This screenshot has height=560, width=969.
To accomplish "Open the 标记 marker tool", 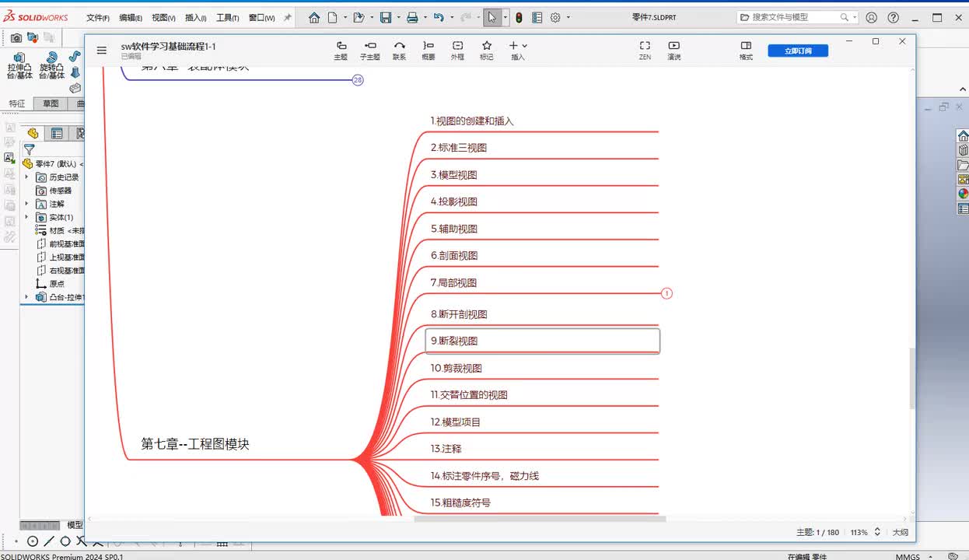I will tap(487, 51).
